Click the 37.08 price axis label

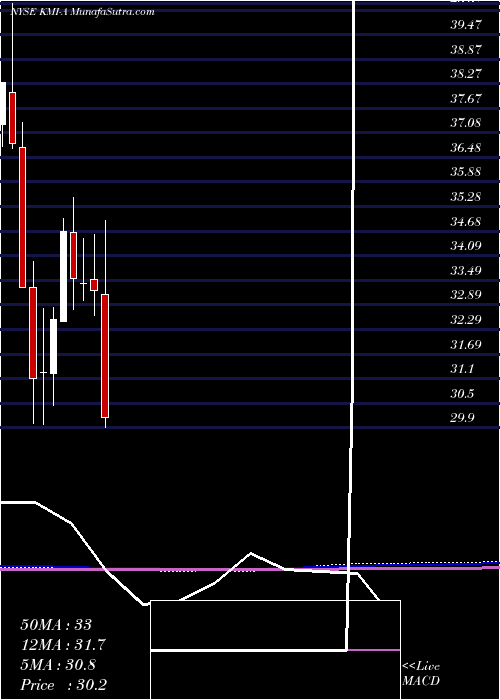[x=466, y=122]
